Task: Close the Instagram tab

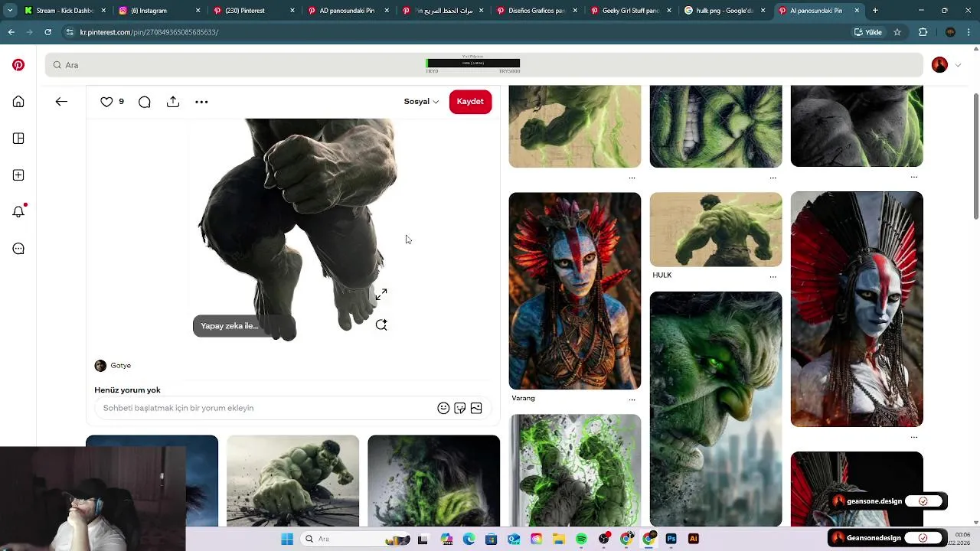Action: 198,11
